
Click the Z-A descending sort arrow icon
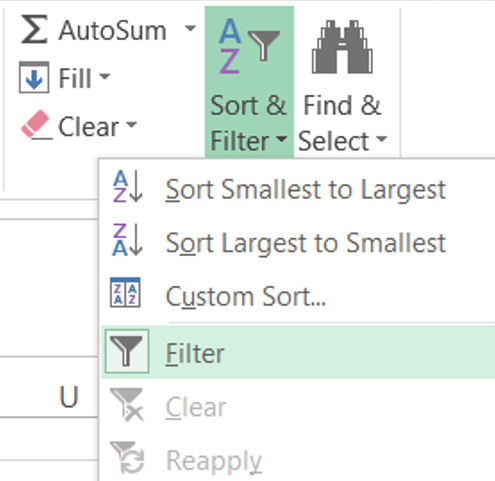(x=128, y=240)
